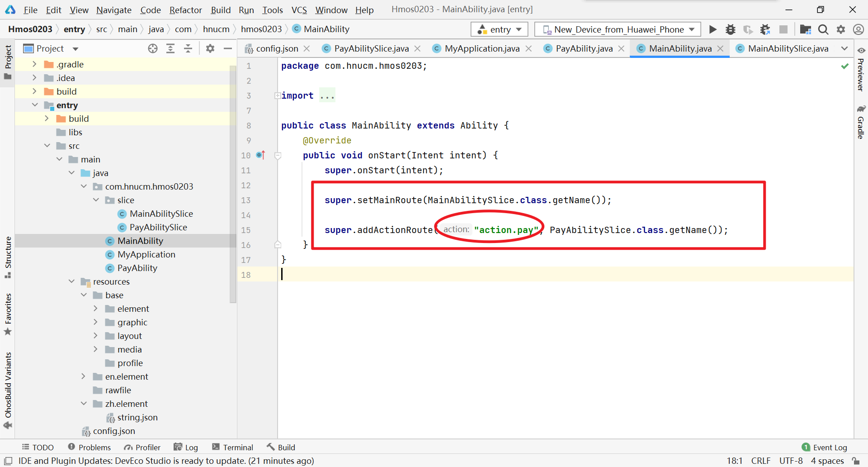This screenshot has width=868, height=467.
Task: Open the New_Device_from_Huawei_Phone device dropdown
Action: [x=618, y=29]
